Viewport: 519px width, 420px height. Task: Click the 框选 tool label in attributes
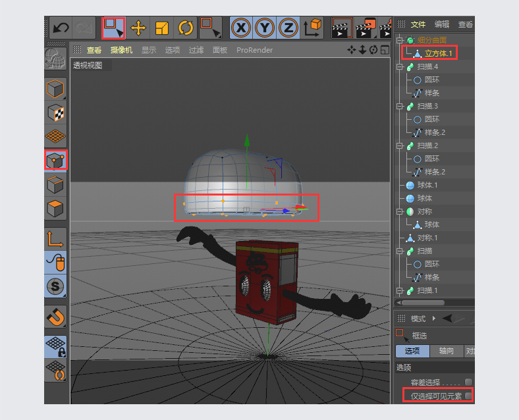420,336
